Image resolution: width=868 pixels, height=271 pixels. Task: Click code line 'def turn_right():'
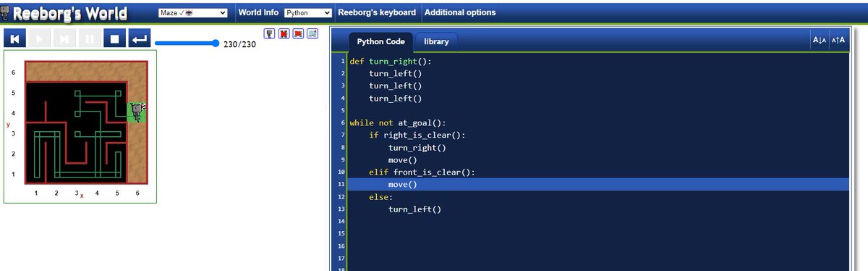[x=391, y=62]
